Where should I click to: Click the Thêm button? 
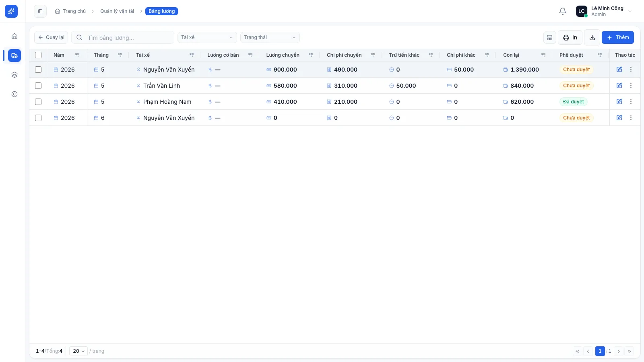click(618, 37)
